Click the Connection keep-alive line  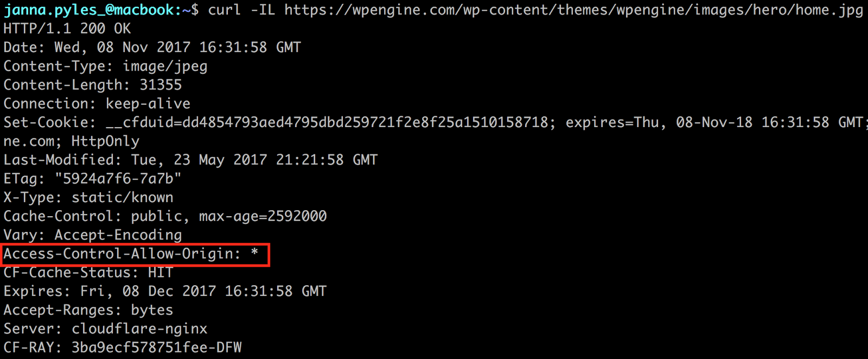(x=97, y=104)
